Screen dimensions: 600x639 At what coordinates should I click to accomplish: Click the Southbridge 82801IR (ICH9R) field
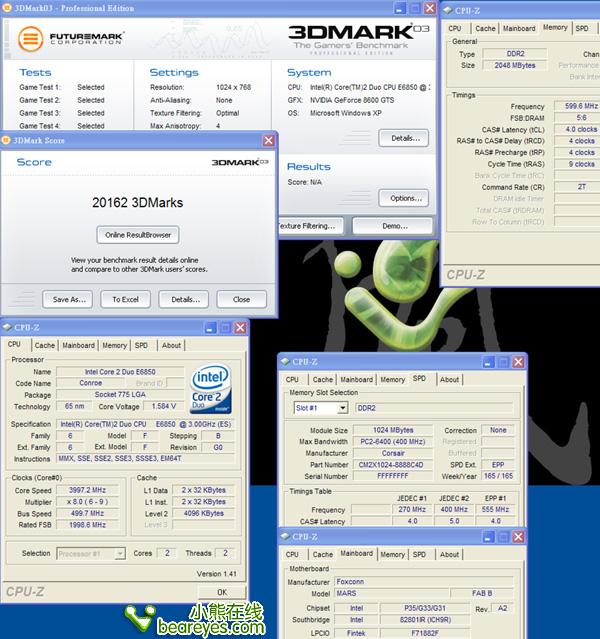coord(425,620)
